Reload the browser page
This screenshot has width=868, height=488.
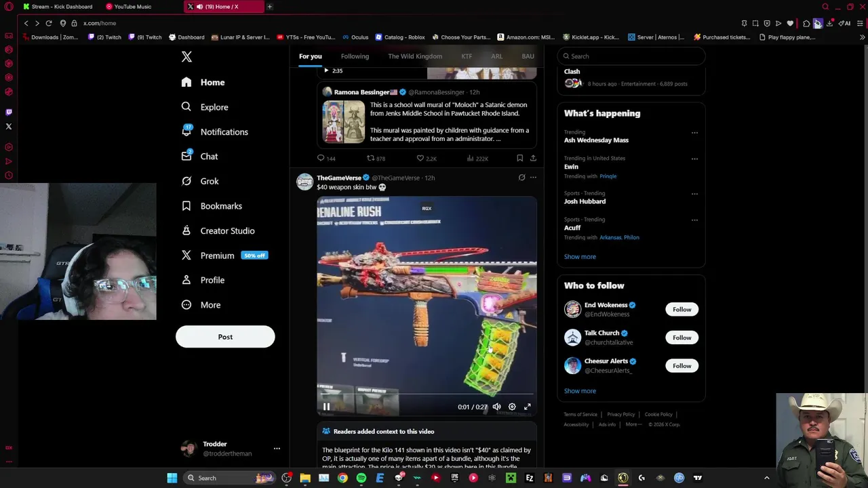coord(49,23)
